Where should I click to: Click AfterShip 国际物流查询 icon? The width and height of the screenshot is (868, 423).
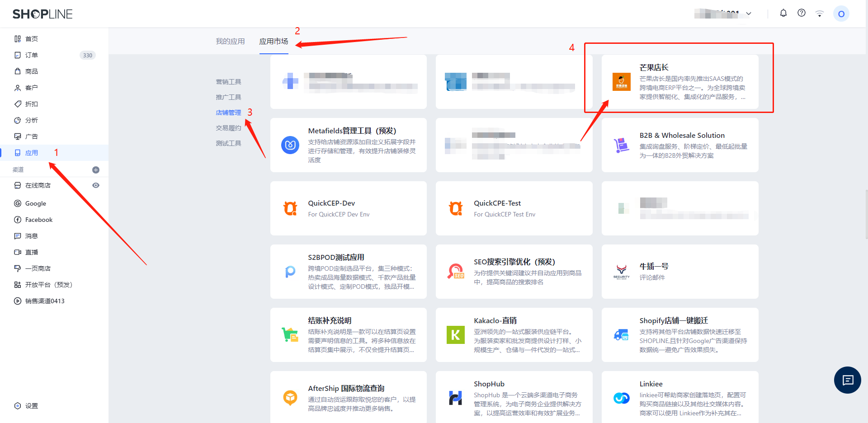(x=290, y=398)
